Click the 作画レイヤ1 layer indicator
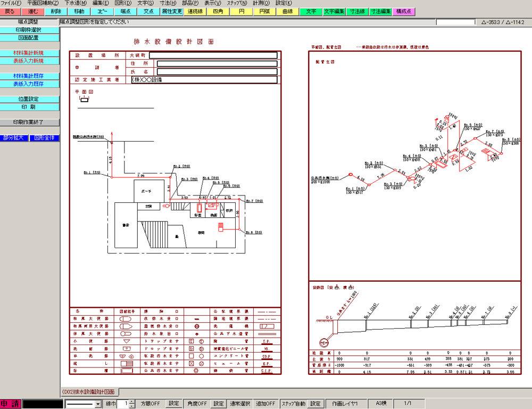532x409 pixels. click(x=345, y=404)
